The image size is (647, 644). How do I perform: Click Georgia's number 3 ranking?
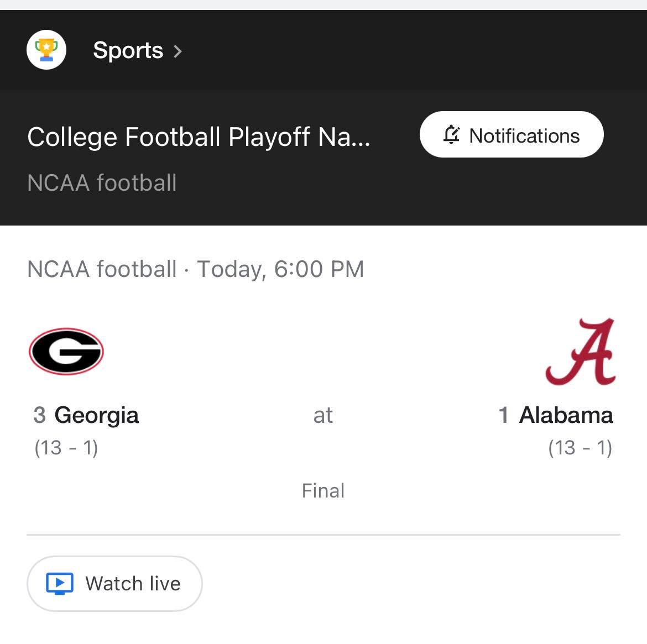pyautogui.click(x=39, y=415)
